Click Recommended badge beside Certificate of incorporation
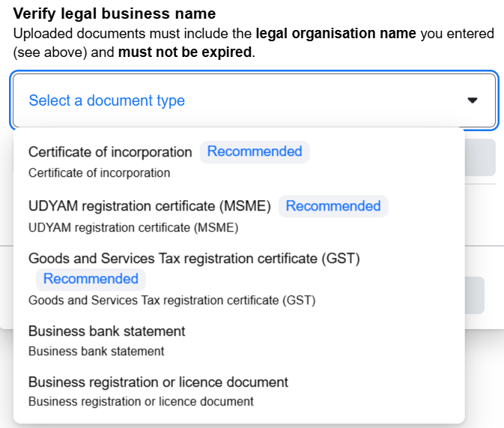 pyautogui.click(x=255, y=151)
